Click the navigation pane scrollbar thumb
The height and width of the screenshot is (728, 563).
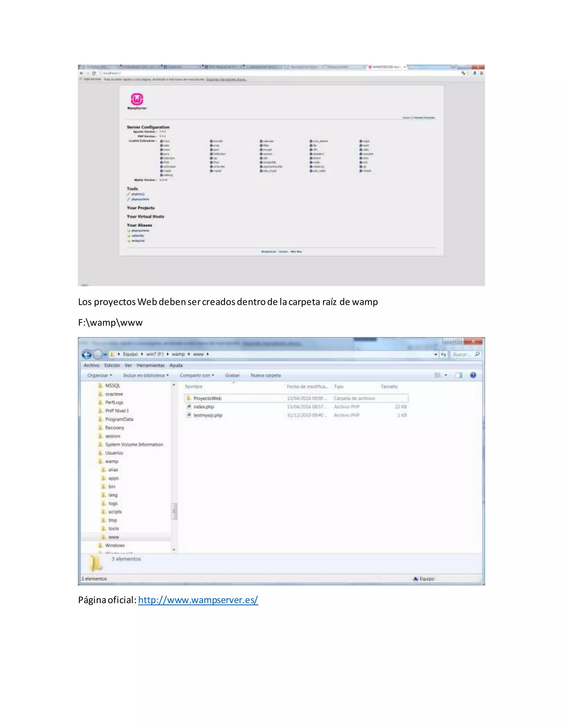tap(174, 511)
